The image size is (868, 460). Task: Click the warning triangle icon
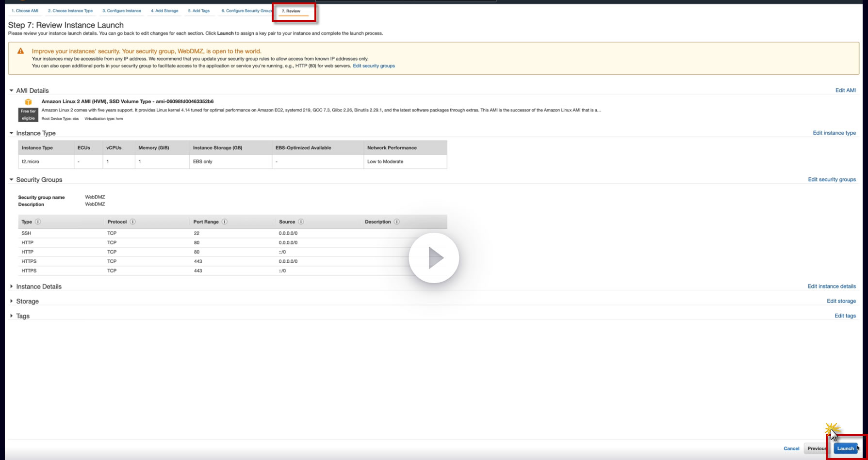(x=21, y=51)
